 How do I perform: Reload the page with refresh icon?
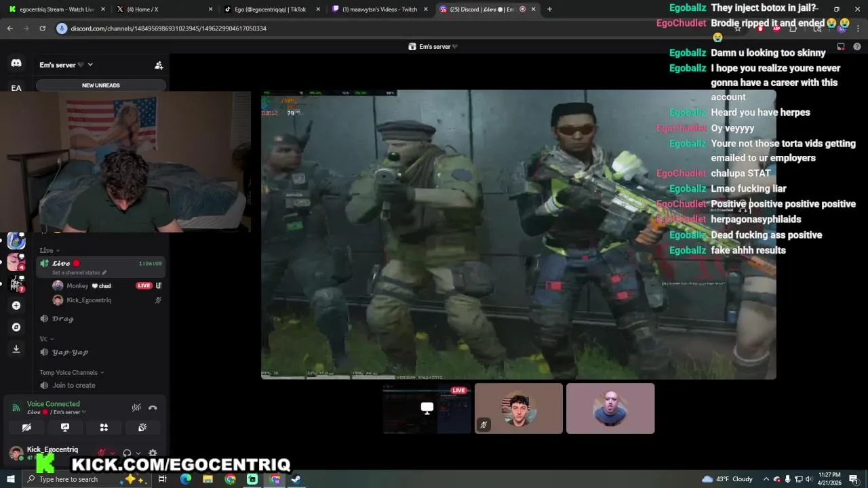click(x=42, y=28)
